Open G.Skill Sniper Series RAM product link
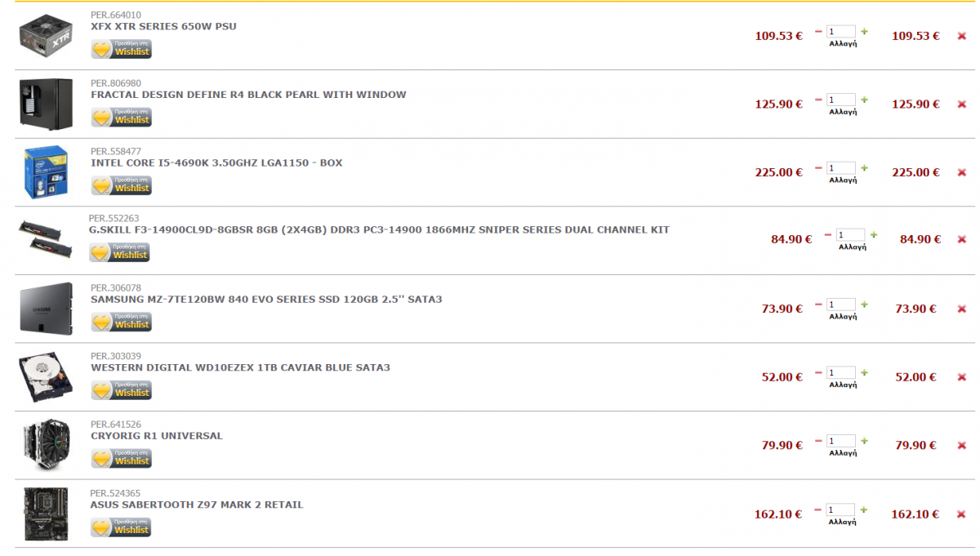Image resolution: width=980 pixels, height=556 pixels. [379, 229]
